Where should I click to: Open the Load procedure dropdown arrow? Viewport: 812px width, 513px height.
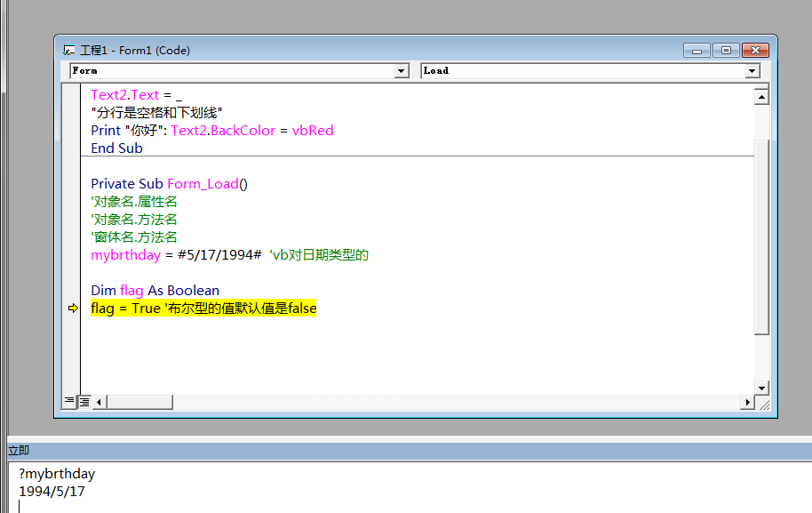click(x=752, y=71)
